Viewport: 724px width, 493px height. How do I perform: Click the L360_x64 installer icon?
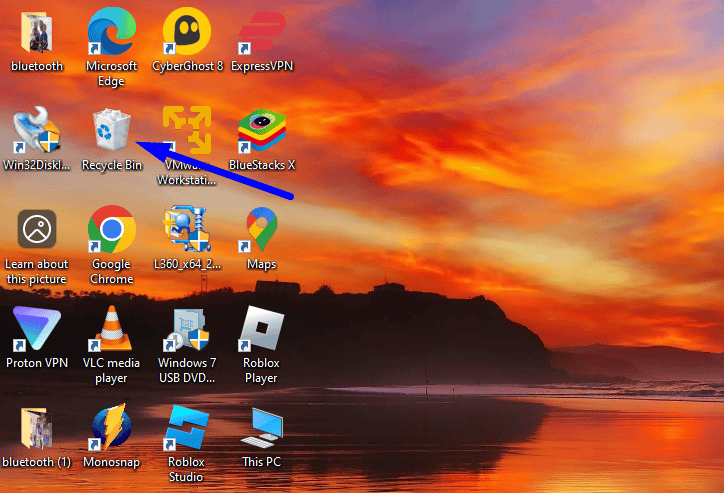187,231
